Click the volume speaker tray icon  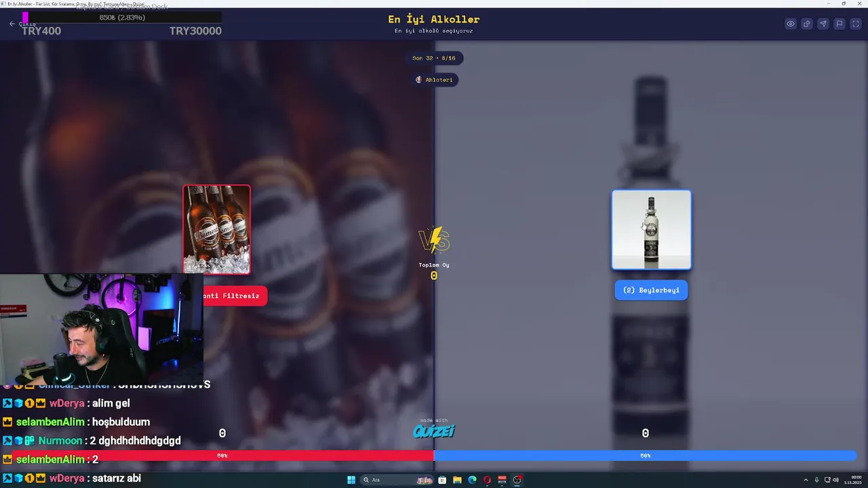[x=836, y=480]
